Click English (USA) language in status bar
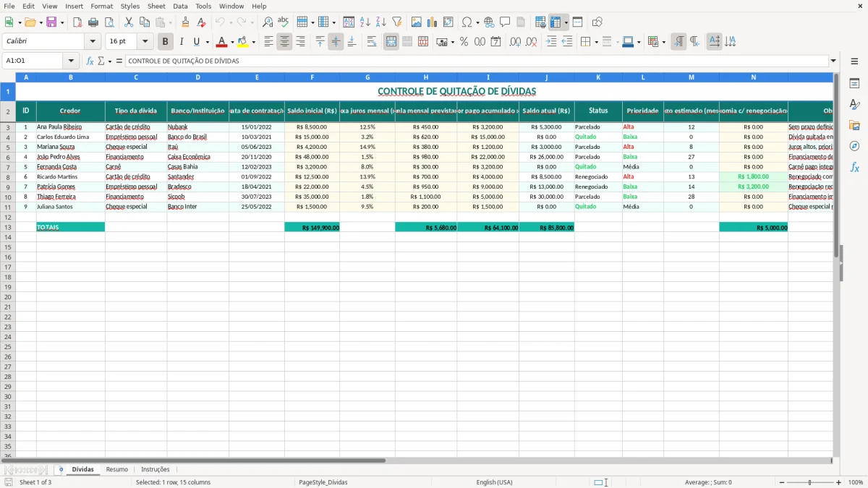Image resolution: width=868 pixels, height=488 pixels. tap(494, 482)
